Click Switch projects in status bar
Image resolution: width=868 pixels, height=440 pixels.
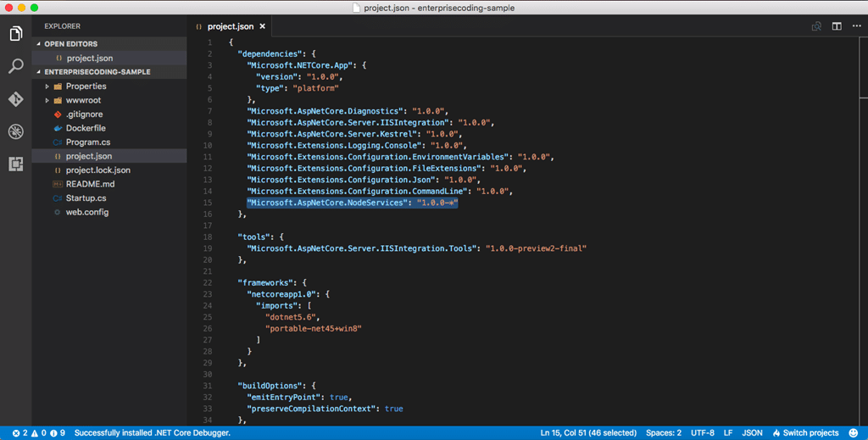point(805,433)
